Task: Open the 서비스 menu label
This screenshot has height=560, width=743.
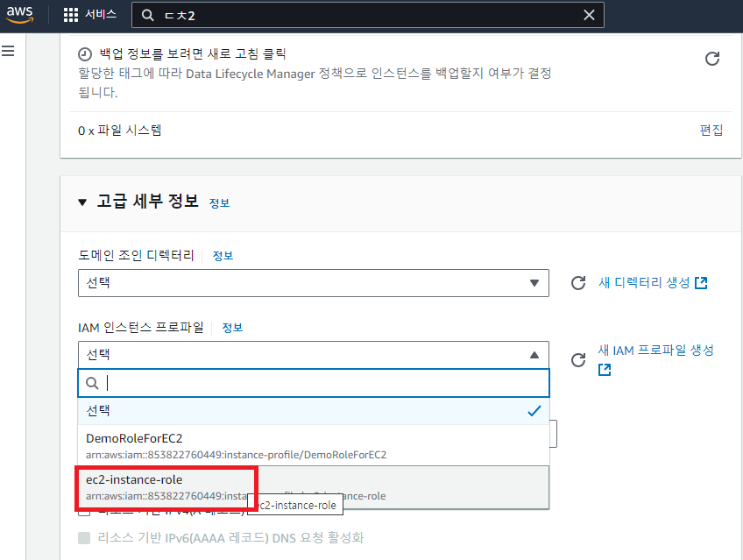Action: (x=101, y=15)
